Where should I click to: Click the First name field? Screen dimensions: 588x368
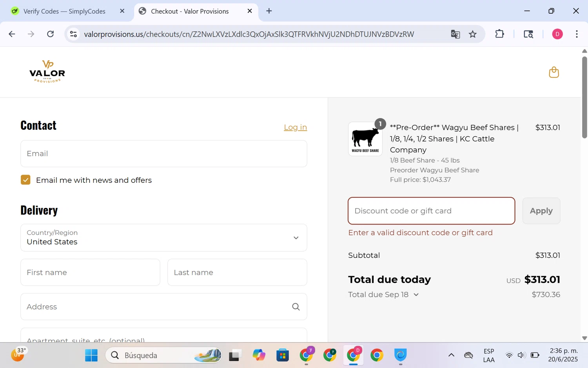pyautogui.click(x=90, y=272)
